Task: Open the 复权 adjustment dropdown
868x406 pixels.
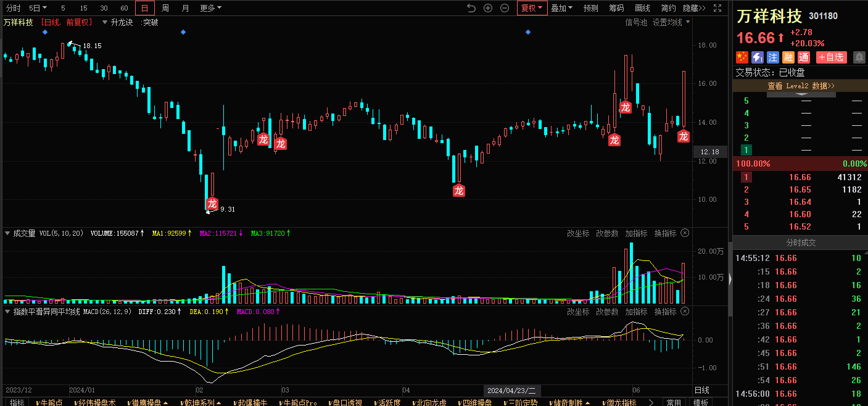Action: pos(532,8)
